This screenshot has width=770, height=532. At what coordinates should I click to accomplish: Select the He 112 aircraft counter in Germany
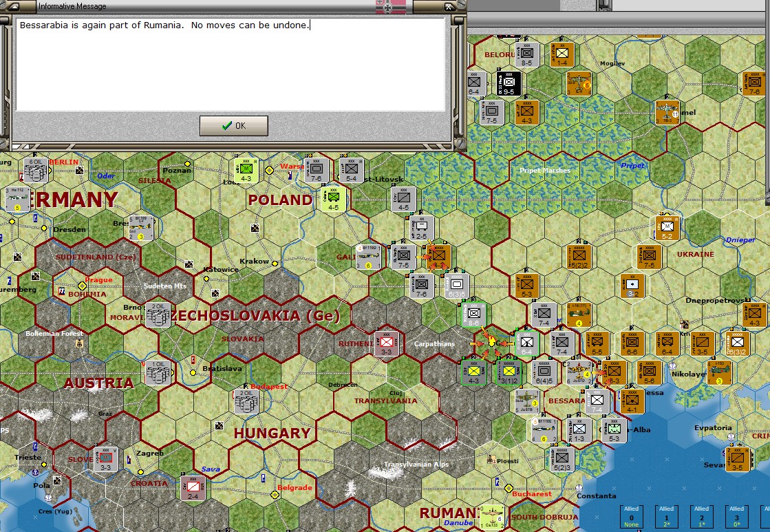(18, 200)
